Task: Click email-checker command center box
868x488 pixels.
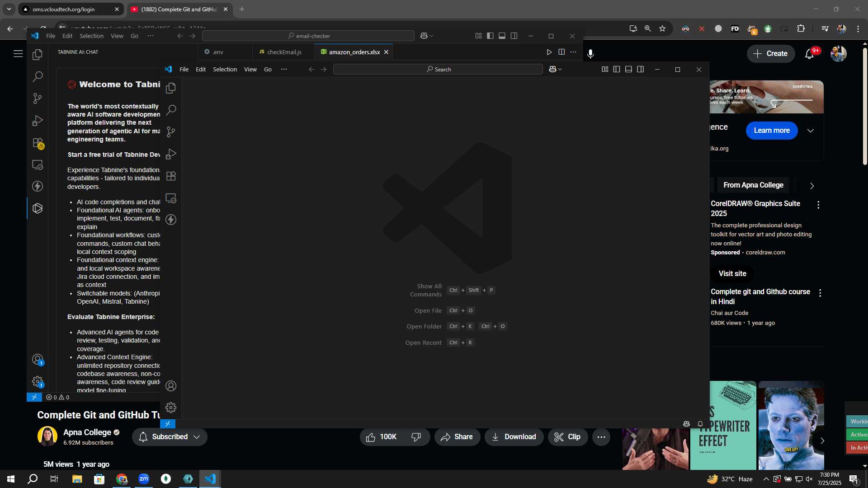Action: tap(308, 36)
